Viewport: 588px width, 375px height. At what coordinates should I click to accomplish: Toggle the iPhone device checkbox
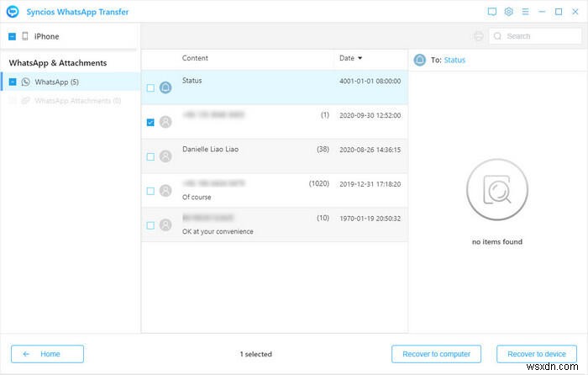(x=12, y=36)
